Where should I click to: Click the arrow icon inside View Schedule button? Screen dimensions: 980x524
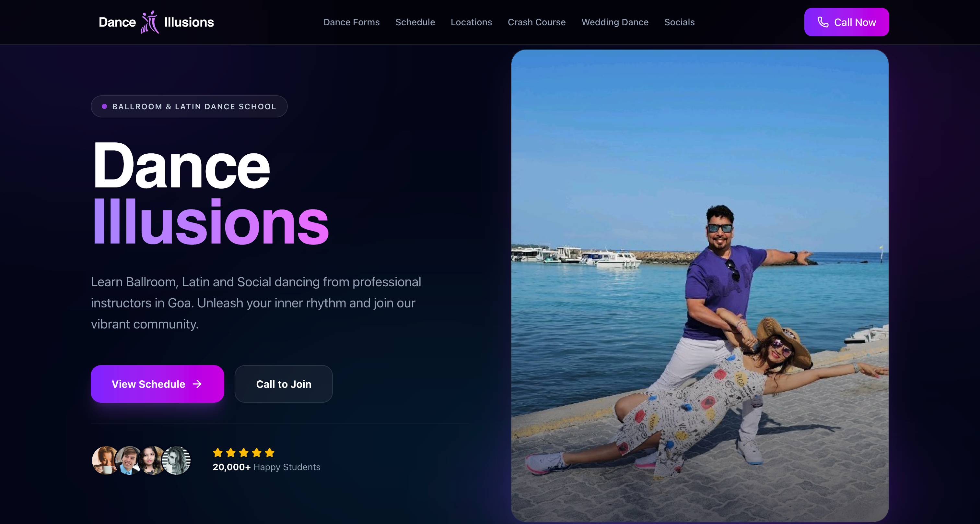point(198,384)
